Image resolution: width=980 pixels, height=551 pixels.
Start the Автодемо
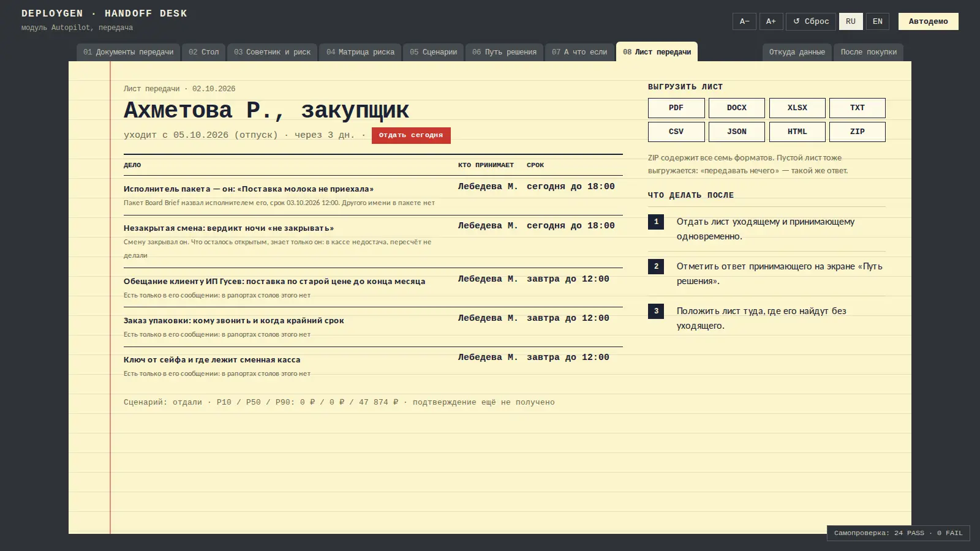[929, 21]
